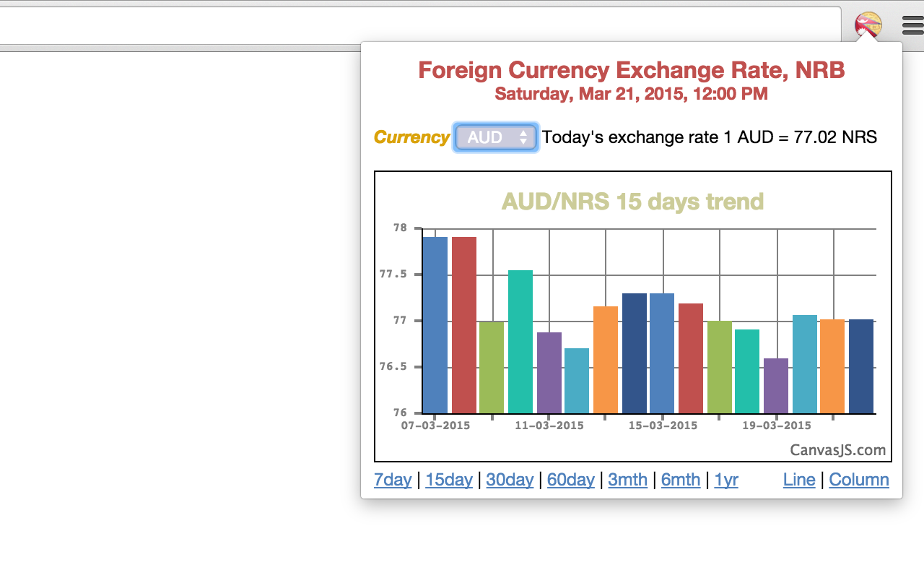The image size is (924, 578).
Task: Click the Nepal flag extension icon
Action: coord(868,26)
